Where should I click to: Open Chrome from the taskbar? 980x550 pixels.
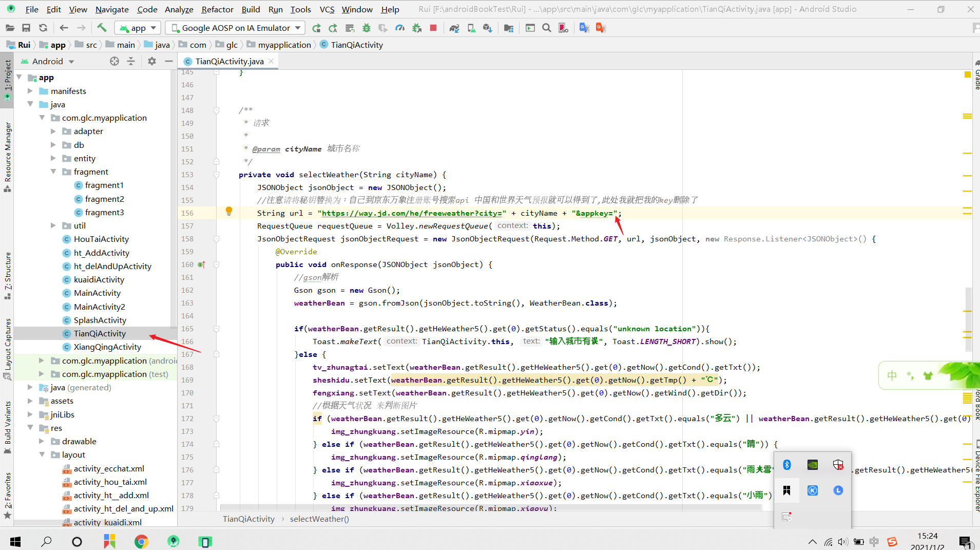[141, 541]
